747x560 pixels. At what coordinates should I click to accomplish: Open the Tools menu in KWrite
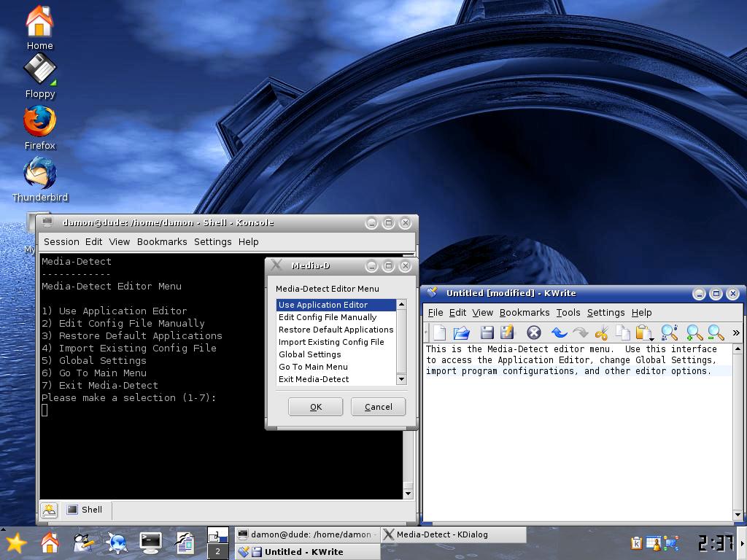(568, 312)
